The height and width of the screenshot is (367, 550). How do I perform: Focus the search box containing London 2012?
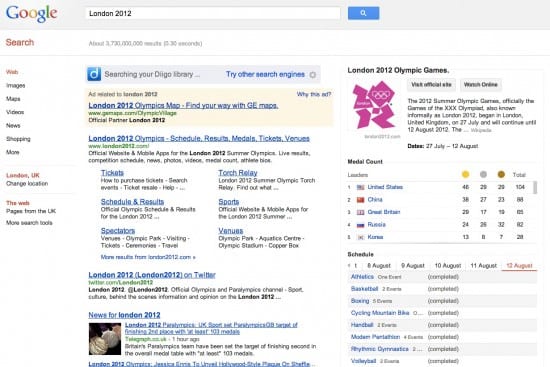coord(213,13)
